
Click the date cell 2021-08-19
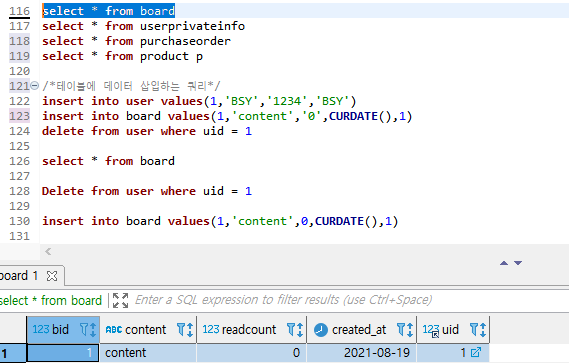362,353
